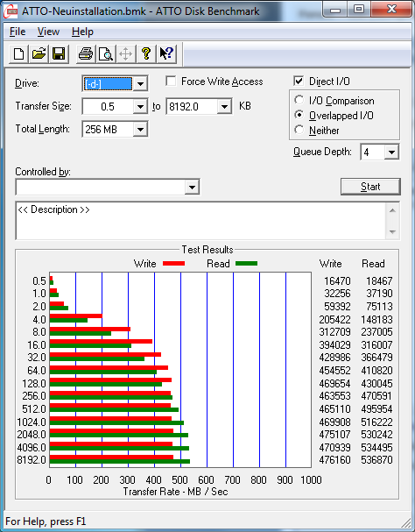Open the Drive dropdown list

coord(140,84)
